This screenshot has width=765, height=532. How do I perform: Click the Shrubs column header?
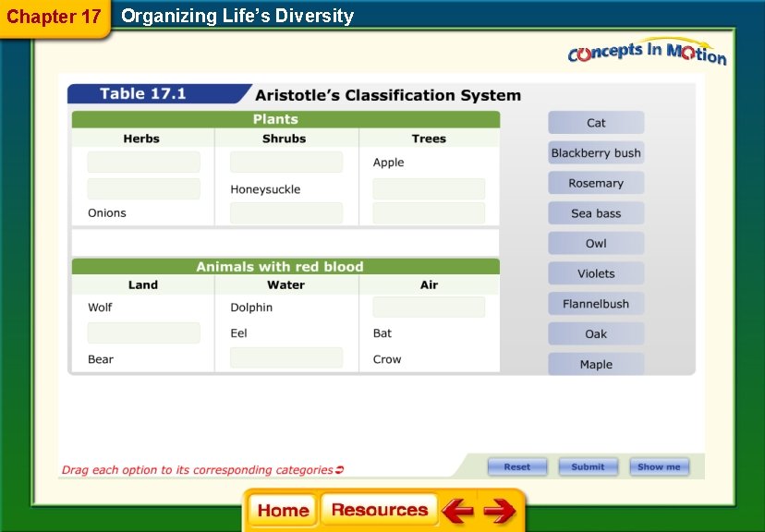tap(284, 139)
